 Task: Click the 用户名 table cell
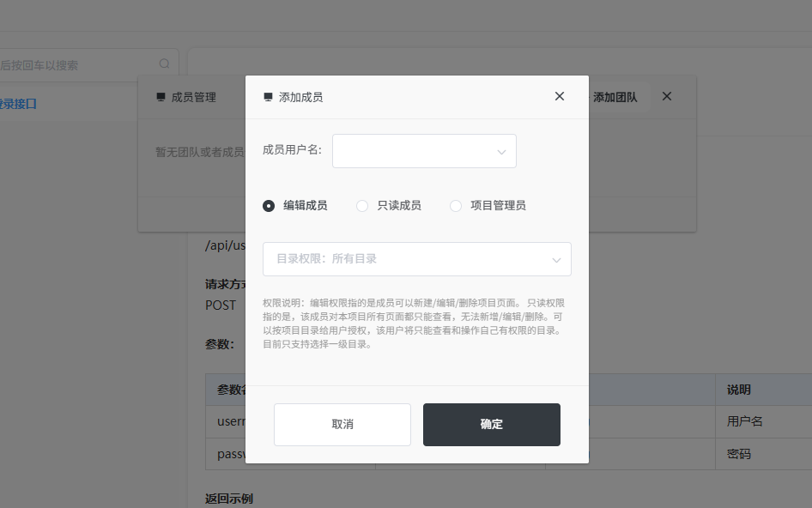745,421
